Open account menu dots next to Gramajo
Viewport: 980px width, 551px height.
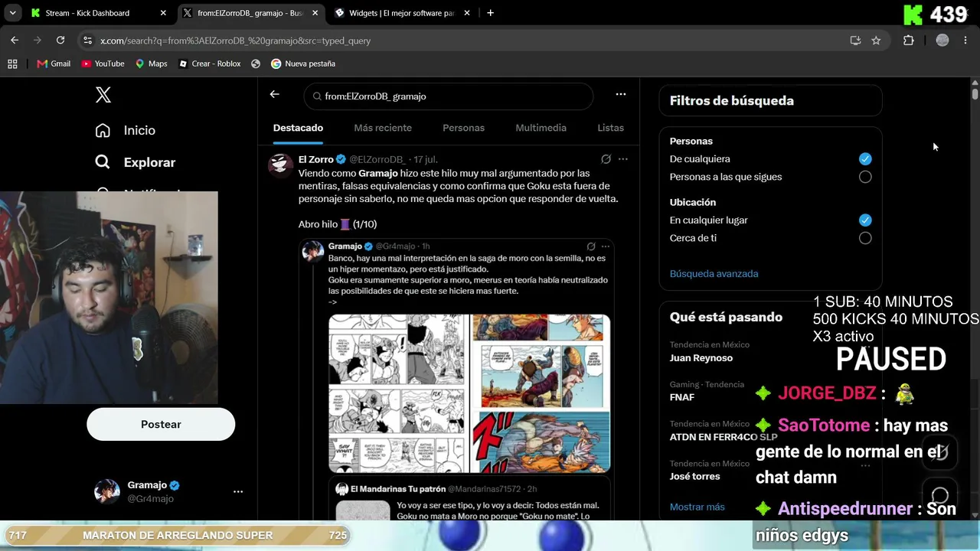(238, 492)
